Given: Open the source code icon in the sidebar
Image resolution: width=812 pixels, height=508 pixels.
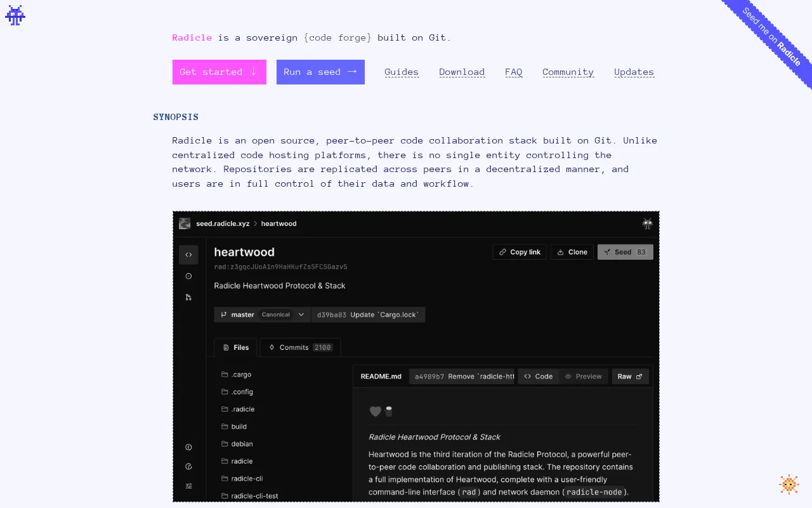Looking at the screenshot, I should tap(188, 255).
